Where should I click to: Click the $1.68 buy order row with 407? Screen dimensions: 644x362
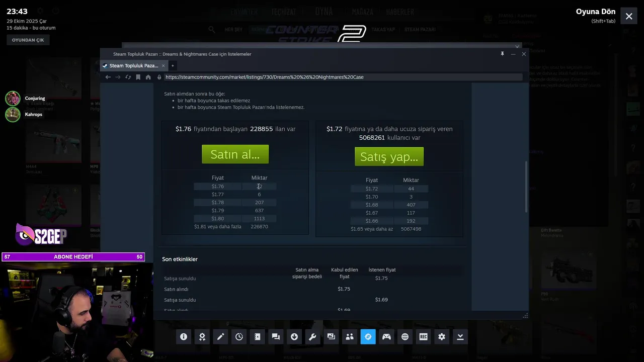pyautogui.click(x=389, y=205)
